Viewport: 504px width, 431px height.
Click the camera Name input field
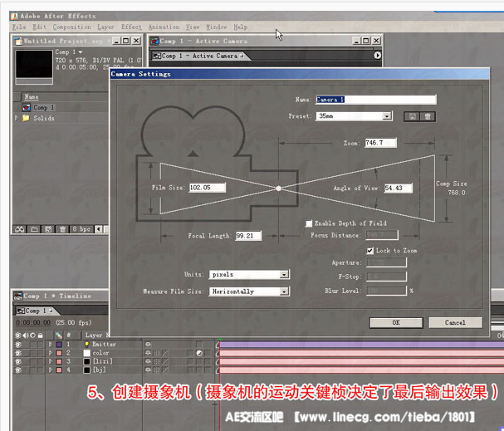coord(376,100)
